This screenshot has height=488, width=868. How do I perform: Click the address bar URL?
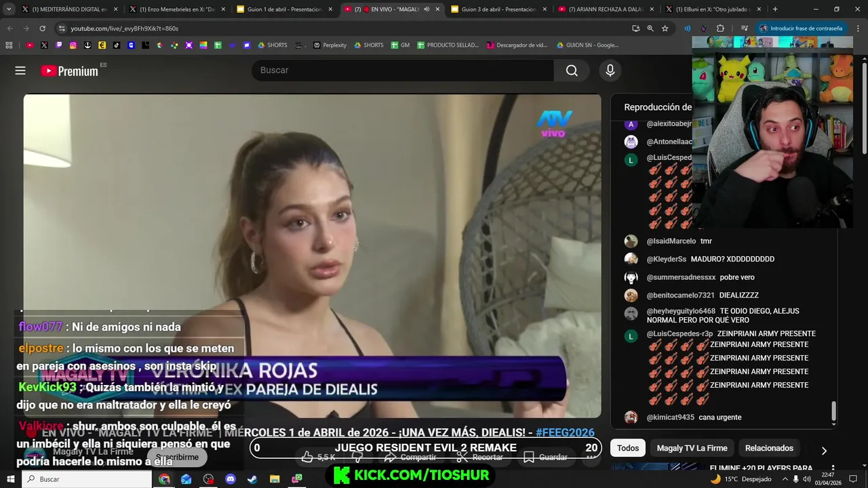(x=124, y=28)
